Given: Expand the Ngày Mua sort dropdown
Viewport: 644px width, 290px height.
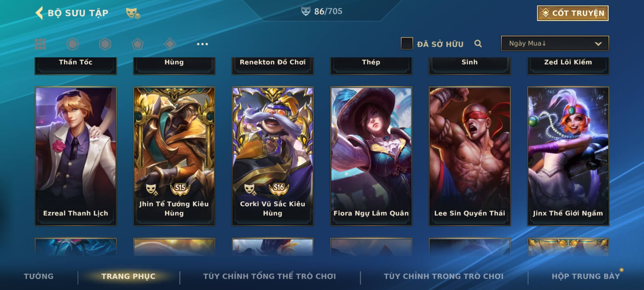Looking at the screenshot, I should click(555, 43).
